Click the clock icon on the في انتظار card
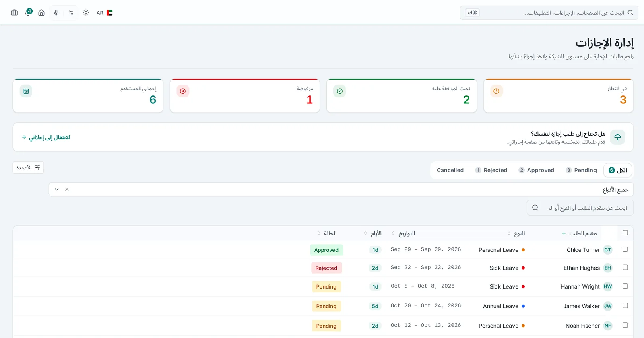Image resolution: width=644 pixels, height=338 pixels. click(x=496, y=91)
